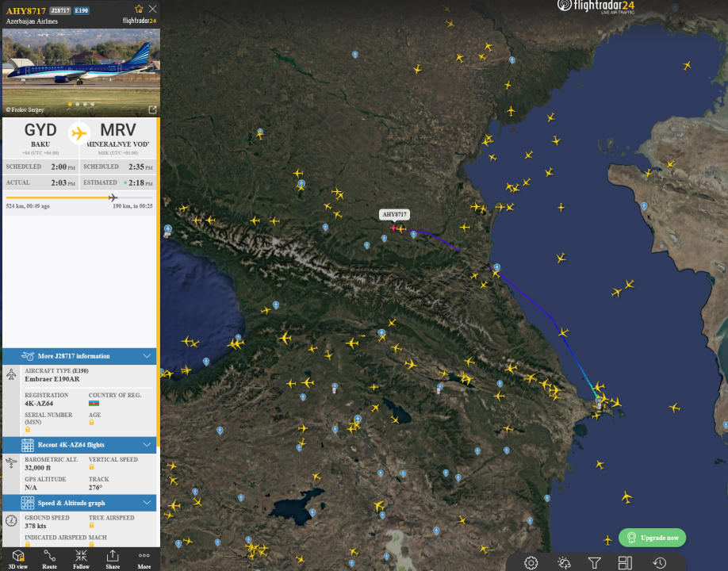
Task: Collapse the Speed & Altitude graph section
Action: point(148,502)
